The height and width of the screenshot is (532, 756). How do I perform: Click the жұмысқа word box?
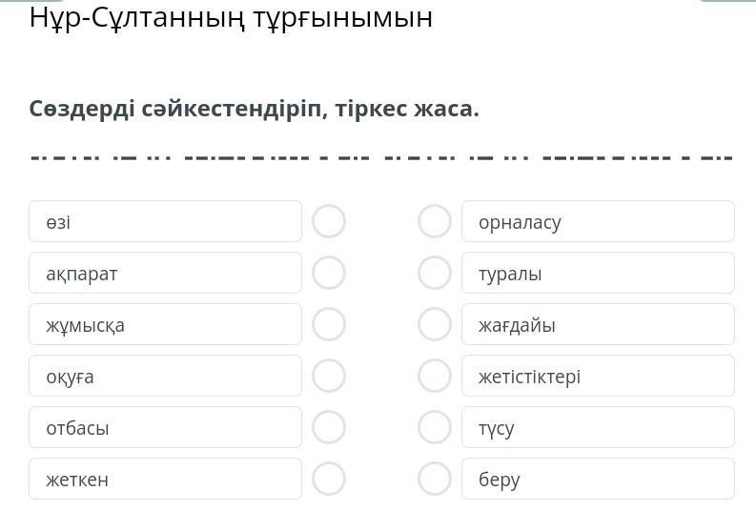(165, 324)
